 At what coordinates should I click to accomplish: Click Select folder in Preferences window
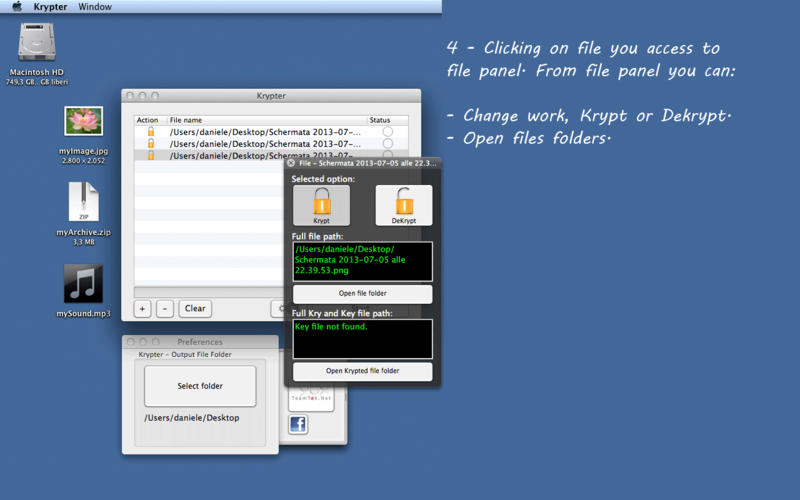click(x=200, y=386)
